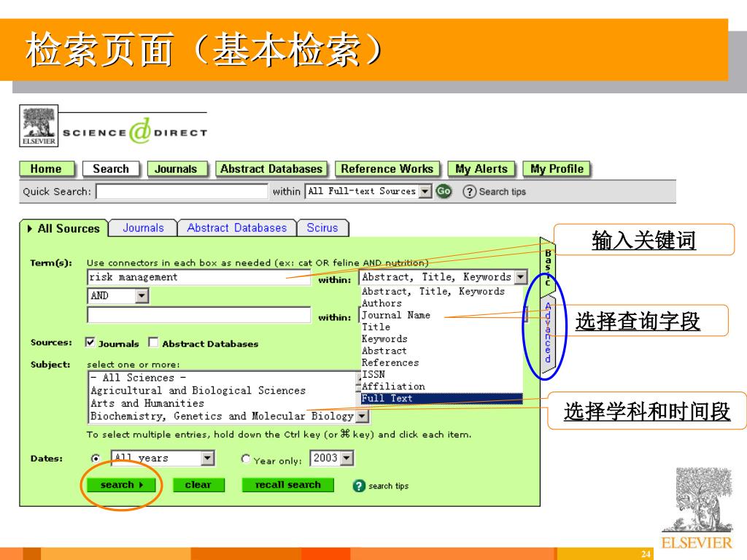This screenshot has width=747, height=560.
Task: Open the Abstract Databases navigation tab
Action: click(271, 169)
